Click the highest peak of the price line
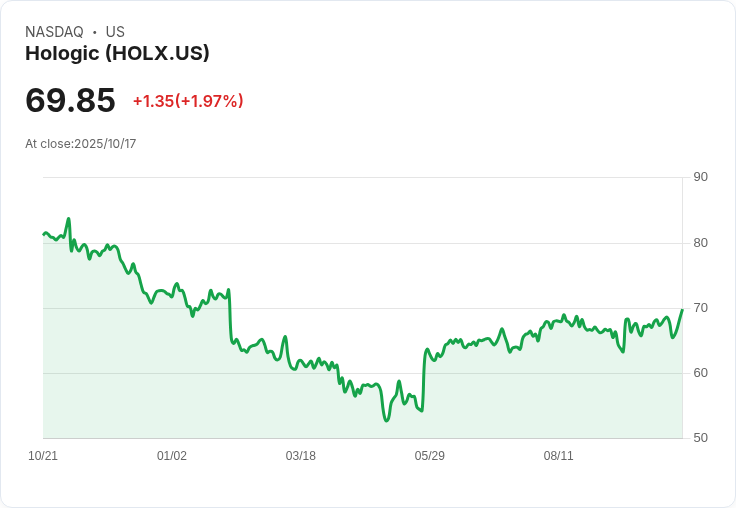The height and width of the screenshot is (508, 736). pos(68,218)
